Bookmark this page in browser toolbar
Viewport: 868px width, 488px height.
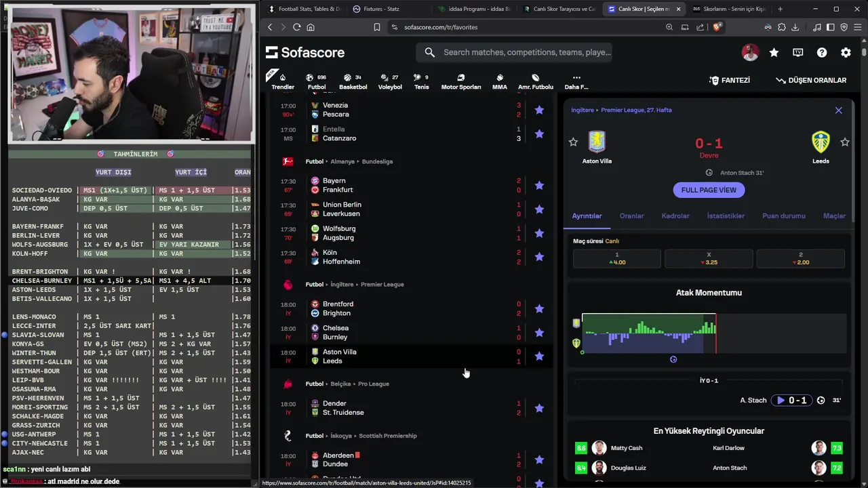pos(377,27)
